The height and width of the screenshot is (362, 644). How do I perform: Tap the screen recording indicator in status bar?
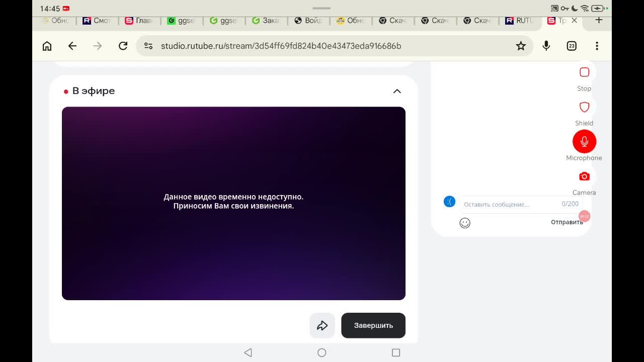66,9
